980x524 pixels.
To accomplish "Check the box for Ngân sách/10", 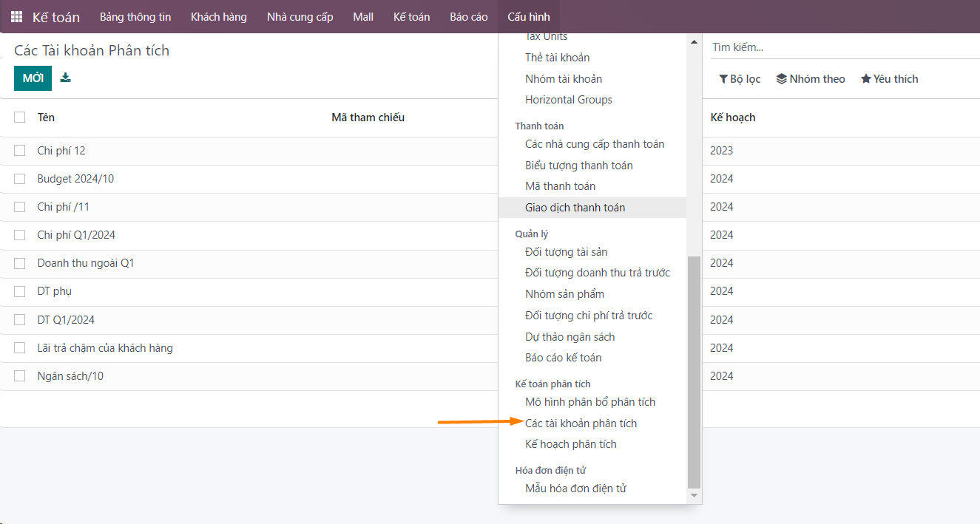I will click(20, 376).
